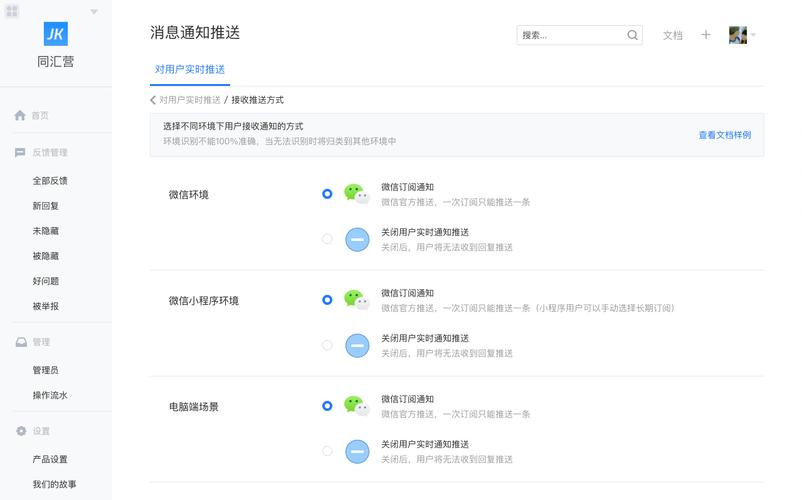The height and width of the screenshot is (500, 802).
Task: Select 微信订阅通知 radio under 微信小程序环境
Action: point(327,300)
